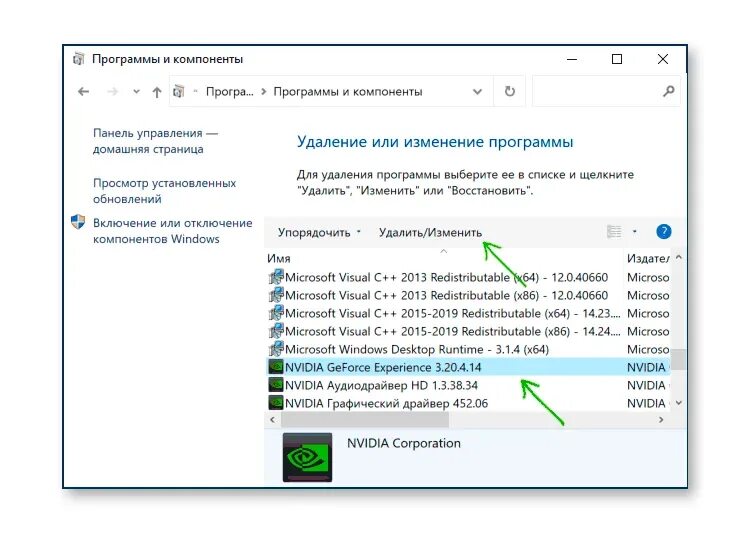Refresh the programs list
Screen dimensions: 751x534
510,91
